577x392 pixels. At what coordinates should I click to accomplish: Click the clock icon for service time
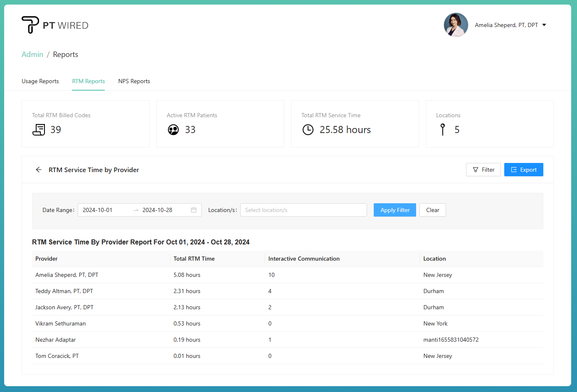click(308, 130)
